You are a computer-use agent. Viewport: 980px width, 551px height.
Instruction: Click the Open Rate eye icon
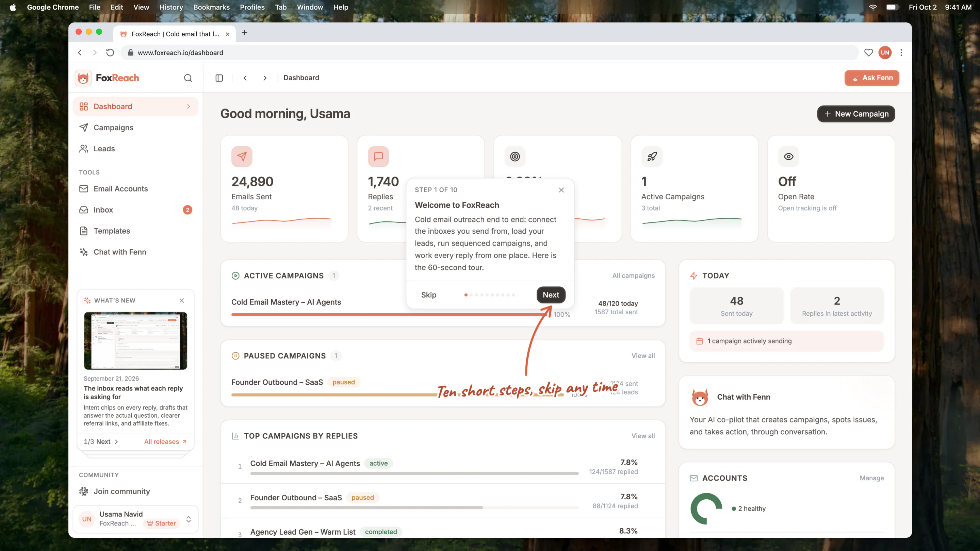tap(788, 156)
